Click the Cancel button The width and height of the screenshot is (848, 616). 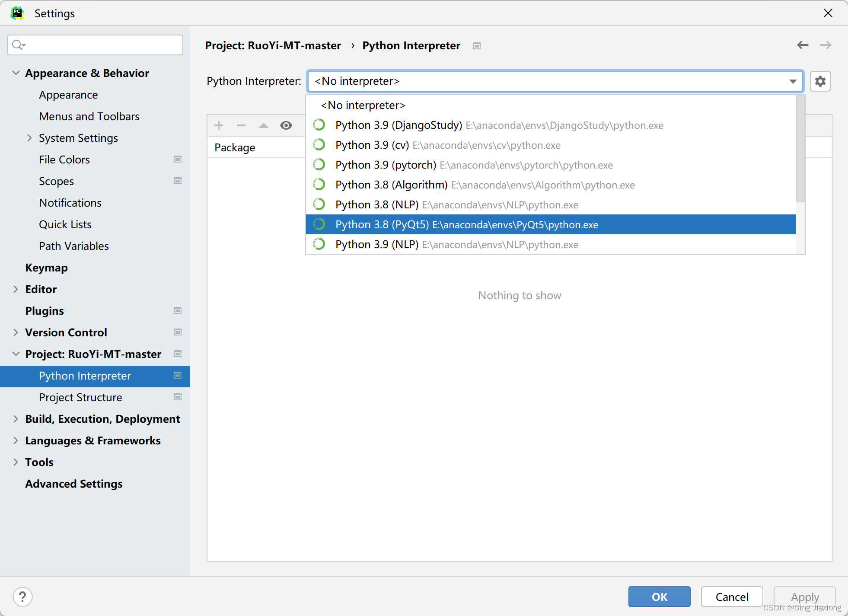pos(732,597)
